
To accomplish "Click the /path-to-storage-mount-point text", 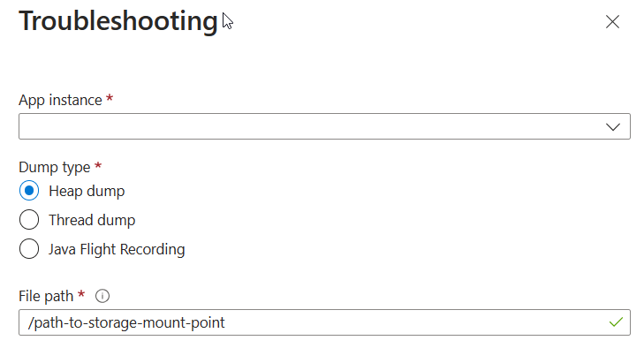I will coord(126,323).
